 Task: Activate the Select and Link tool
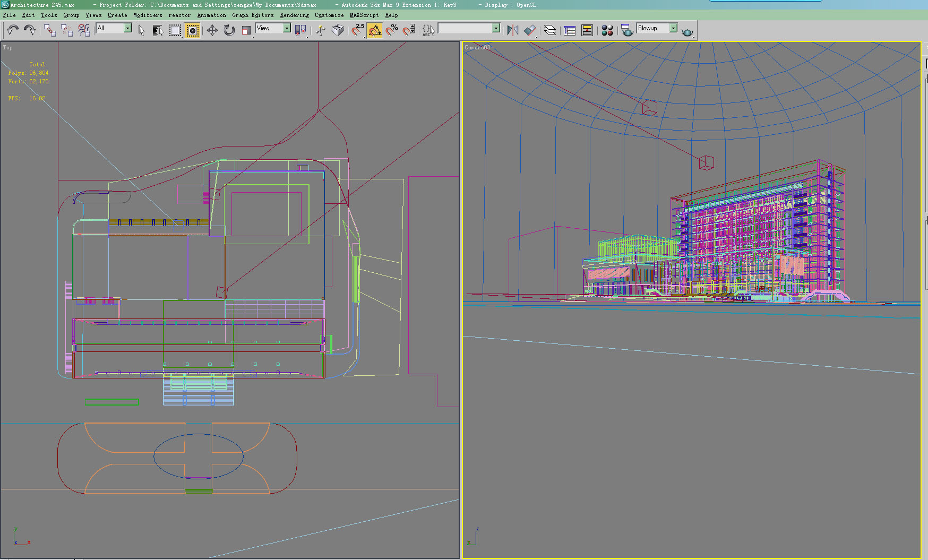pyautogui.click(x=50, y=30)
